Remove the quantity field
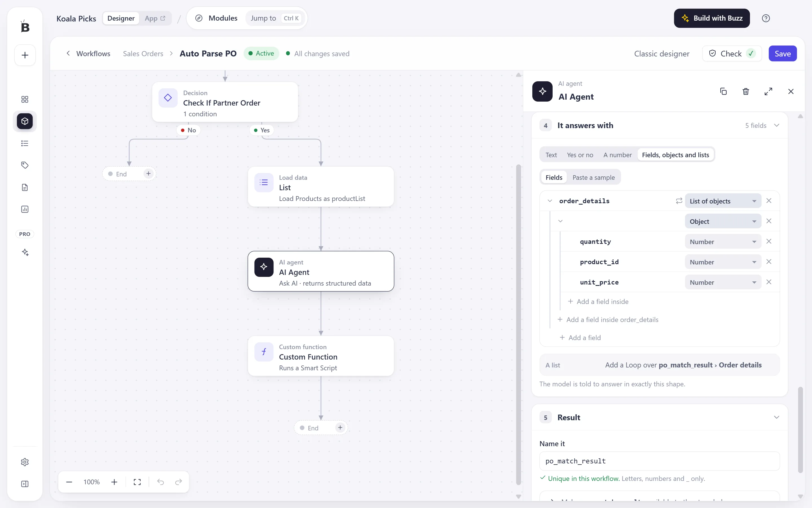Image resolution: width=812 pixels, height=508 pixels. [x=769, y=242]
